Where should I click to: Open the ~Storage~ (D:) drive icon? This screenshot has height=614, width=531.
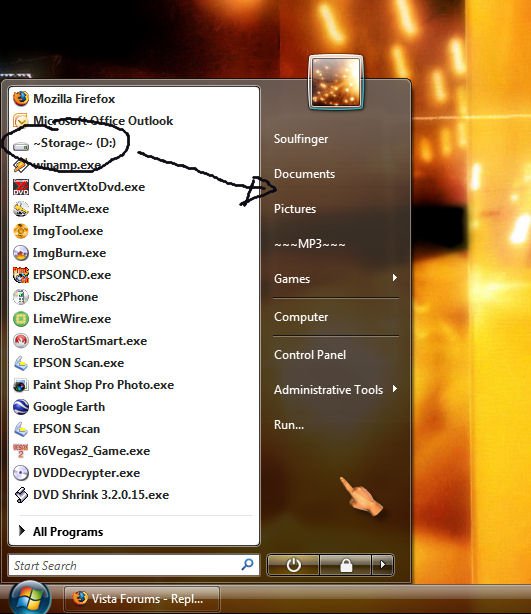click(x=21, y=146)
